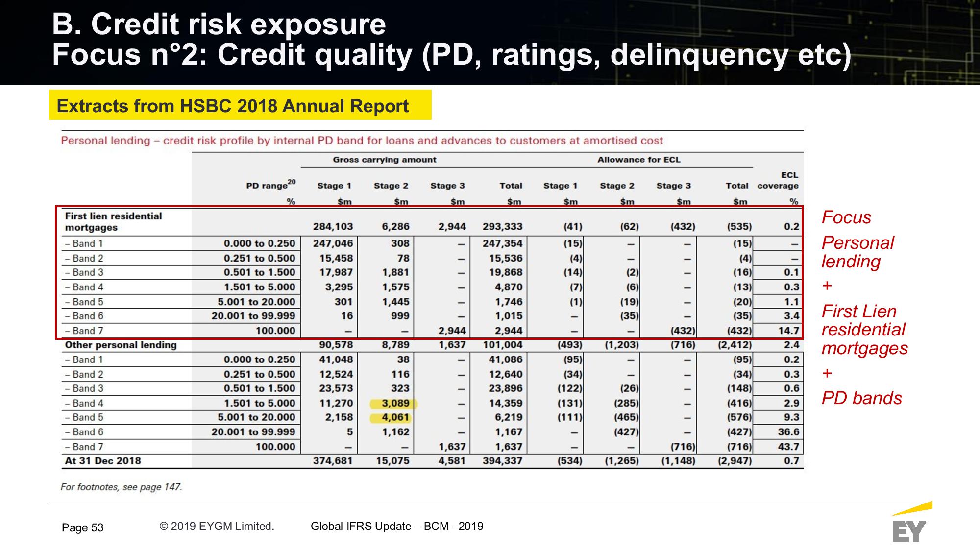Click the 14.7 ECL coverage for mortgage Band 7
This screenshot has width=980, height=551.
[x=788, y=331]
